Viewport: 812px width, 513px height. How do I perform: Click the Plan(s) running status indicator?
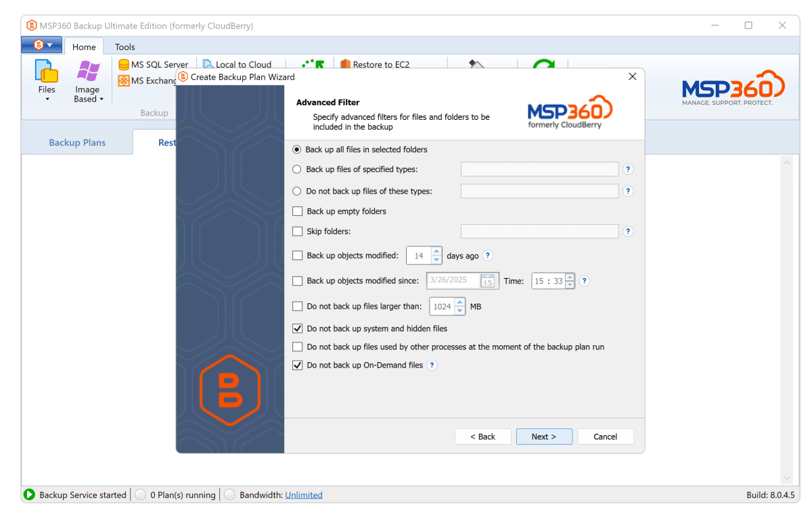141,495
